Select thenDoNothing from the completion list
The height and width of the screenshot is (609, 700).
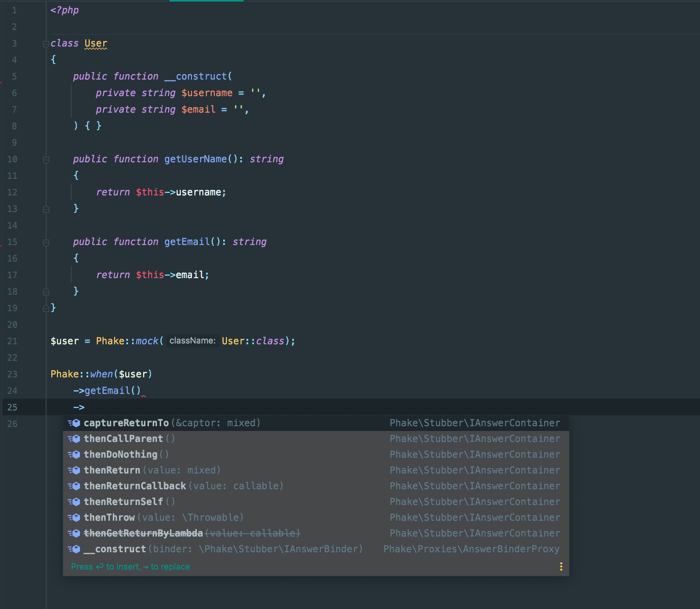tap(120, 454)
